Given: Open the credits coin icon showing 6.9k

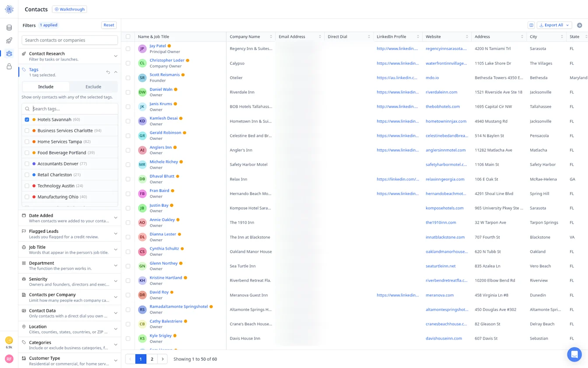Looking at the screenshot, I should 9,340.
